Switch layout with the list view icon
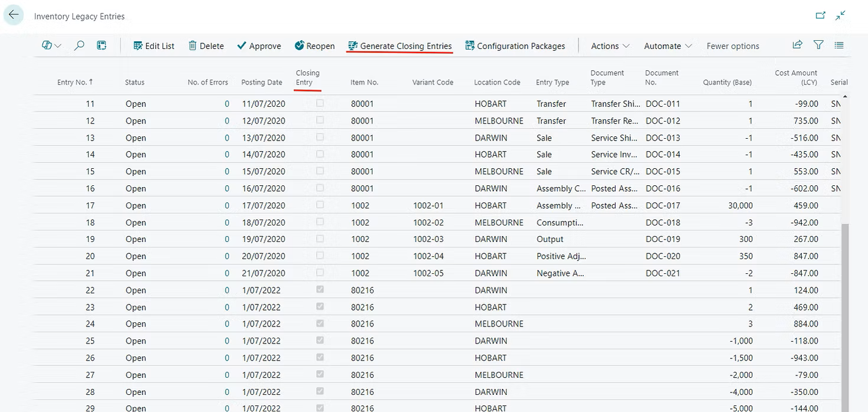Screen dimensions: 868x412 (839, 45)
